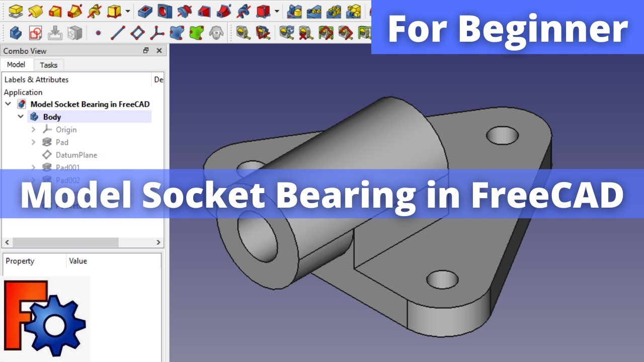Close the Combo View panel
This screenshot has width=644, height=362.
(159, 50)
